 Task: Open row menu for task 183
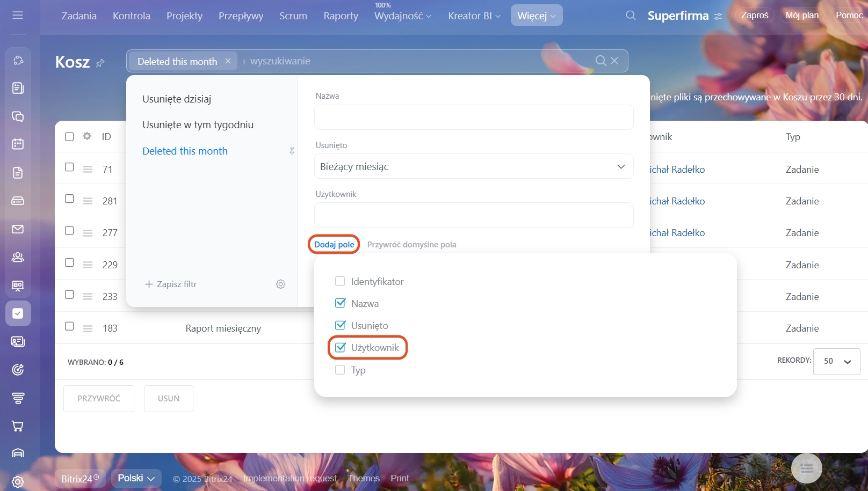(x=88, y=328)
